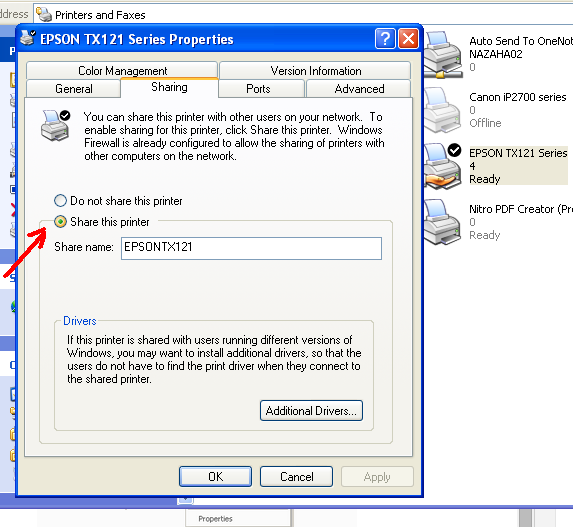Open the Version Information tab
Viewport: 573px width, 527px height.
(x=316, y=70)
